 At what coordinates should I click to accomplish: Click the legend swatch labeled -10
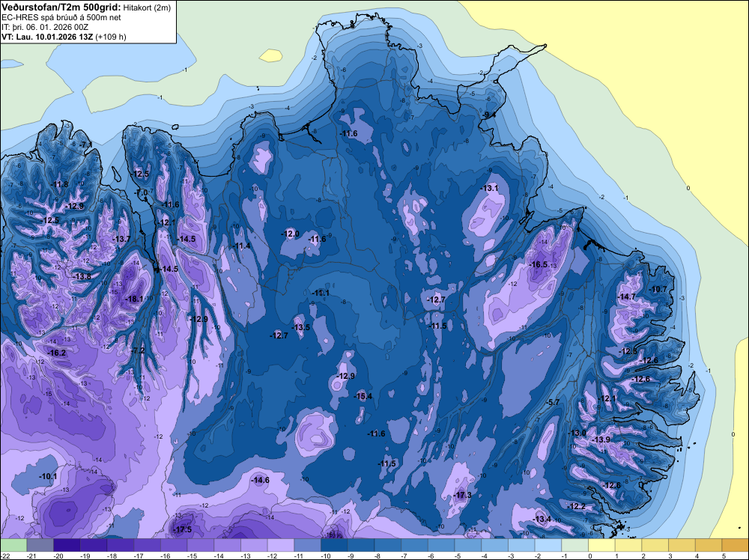click(x=334, y=545)
